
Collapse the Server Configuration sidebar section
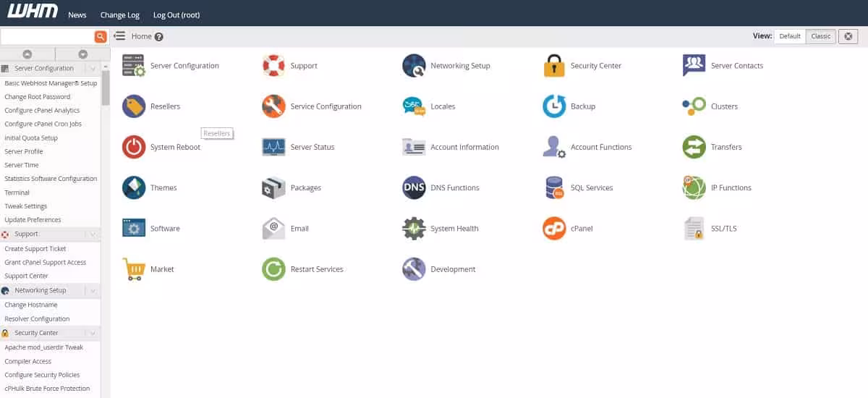(x=92, y=69)
